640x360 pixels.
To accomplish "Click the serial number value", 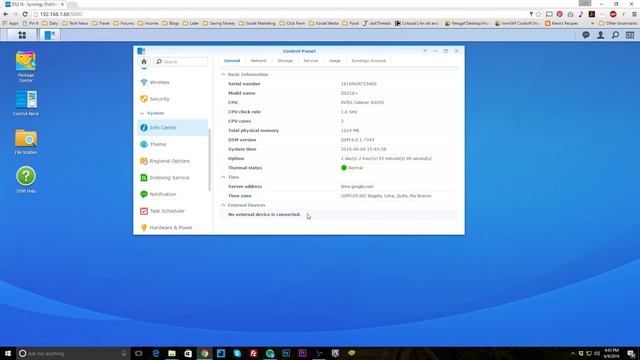I will (359, 84).
